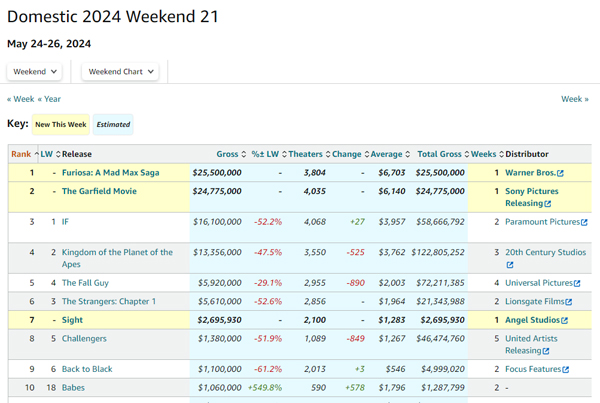Open the Weekend Chart dropdown
The image size is (600, 403).
coord(120,72)
